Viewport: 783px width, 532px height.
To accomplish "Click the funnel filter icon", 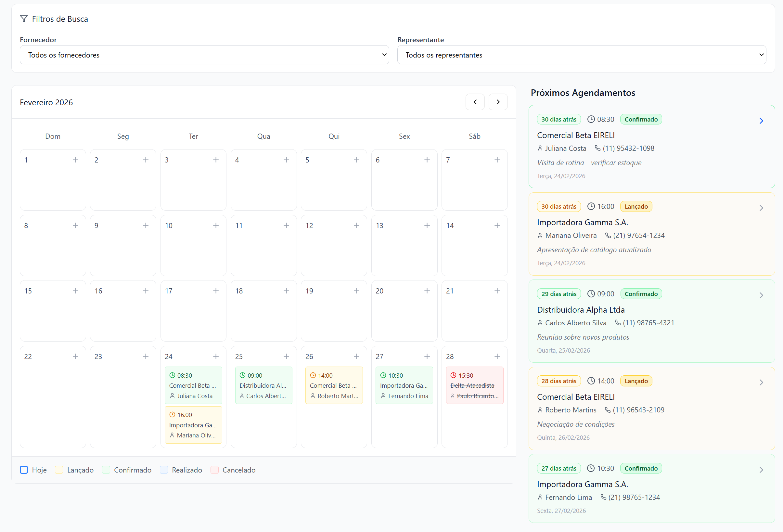I will [24, 19].
